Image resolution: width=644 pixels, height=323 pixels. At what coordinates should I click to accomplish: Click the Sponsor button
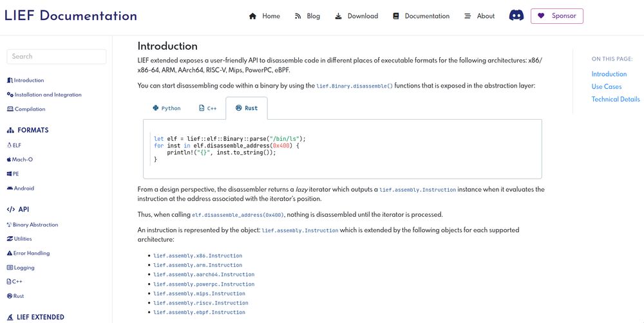pyautogui.click(x=557, y=16)
